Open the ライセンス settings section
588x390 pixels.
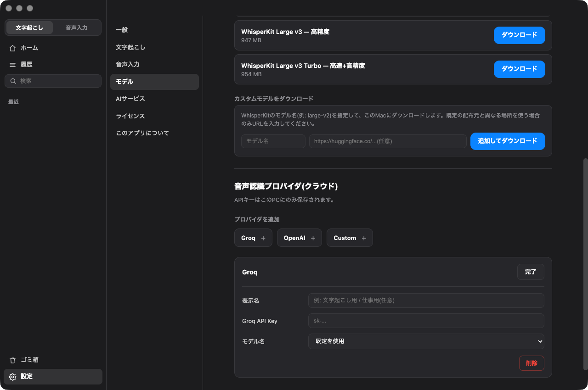point(154,116)
